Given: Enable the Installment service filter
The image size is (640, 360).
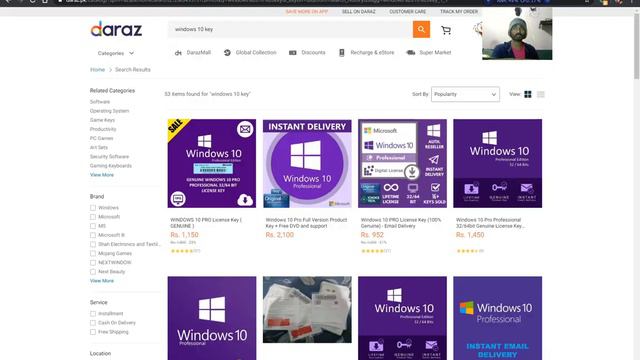Looking at the screenshot, I should 93,314.
